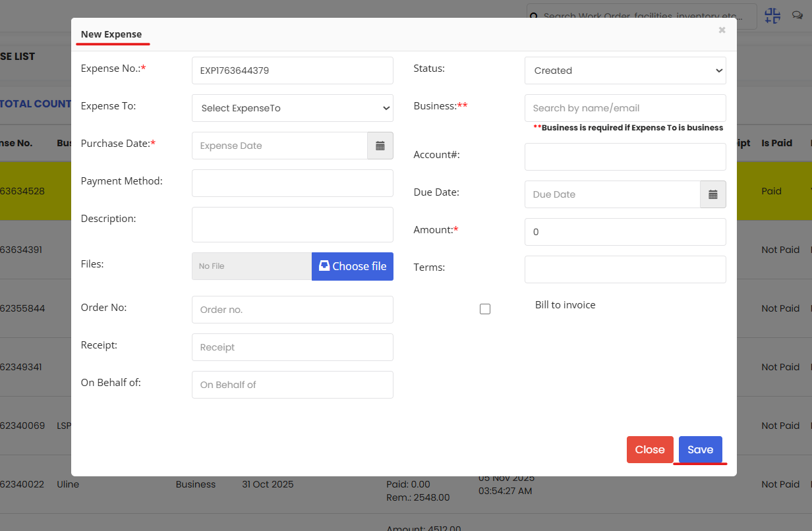
Task: Click the search magnifier icon in top bar
Action: coord(535,16)
